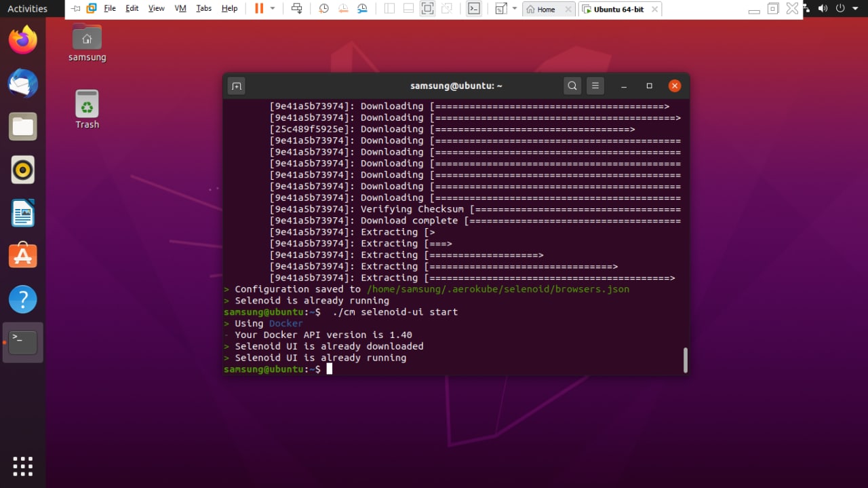868x488 pixels.
Task: Click the "./cm selenoid-ui start" command text
Action: tap(395, 312)
